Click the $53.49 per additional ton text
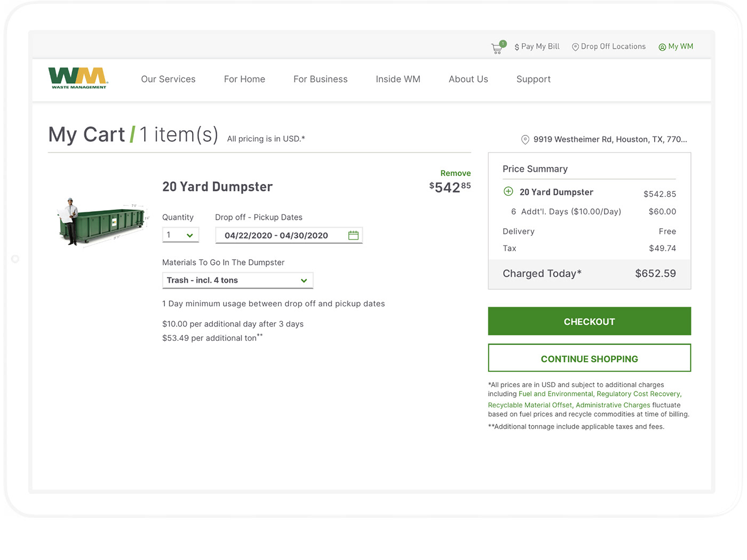747x560 pixels. 212,338
